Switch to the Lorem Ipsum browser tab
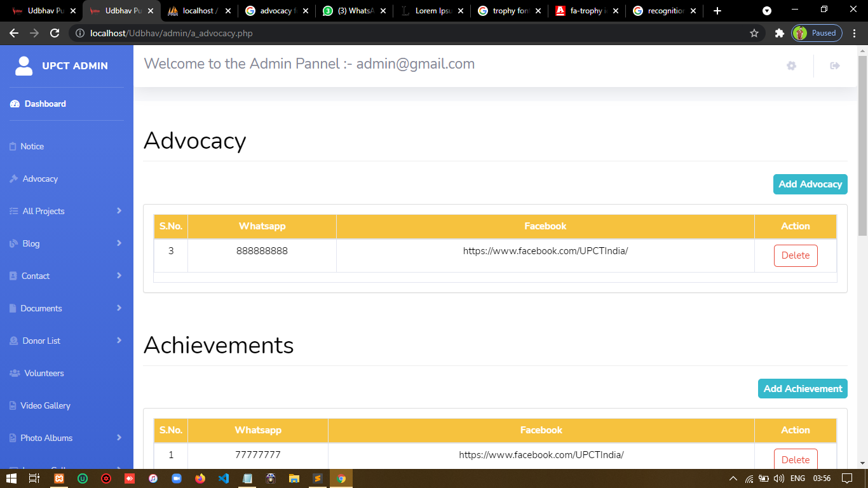The image size is (868, 488). [431, 11]
